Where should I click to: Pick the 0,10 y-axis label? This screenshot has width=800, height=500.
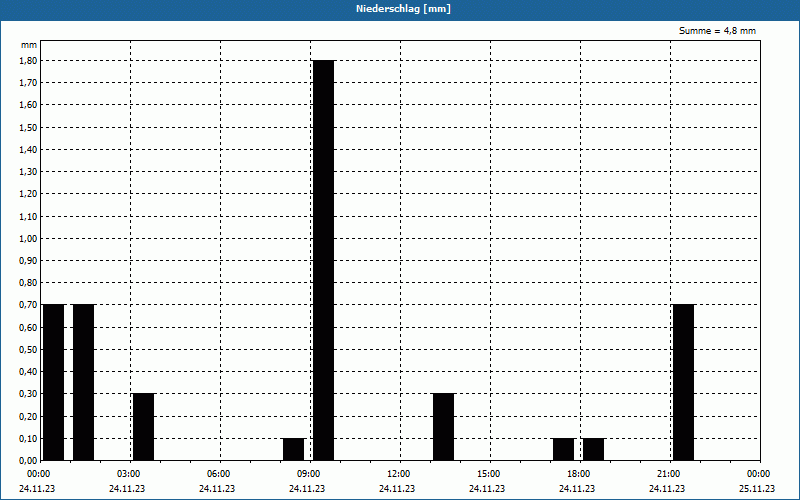click(x=29, y=439)
